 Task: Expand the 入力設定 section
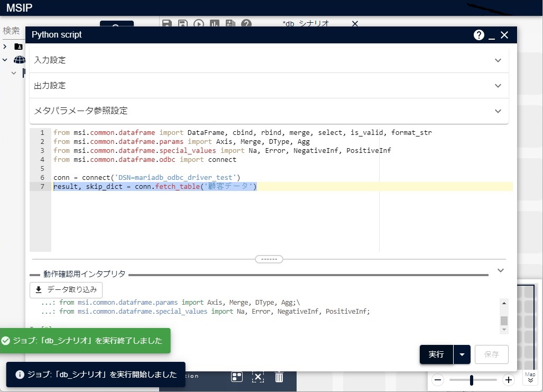pyautogui.click(x=269, y=60)
